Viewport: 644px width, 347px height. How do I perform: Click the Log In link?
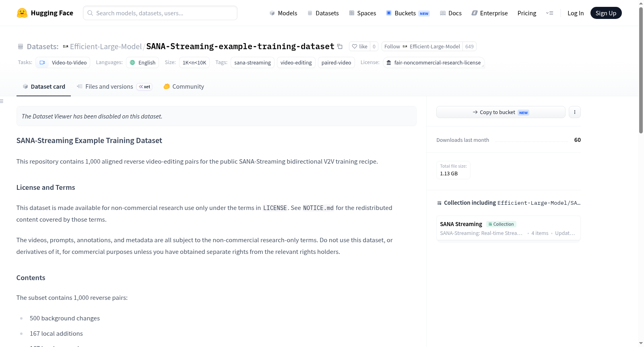click(576, 13)
